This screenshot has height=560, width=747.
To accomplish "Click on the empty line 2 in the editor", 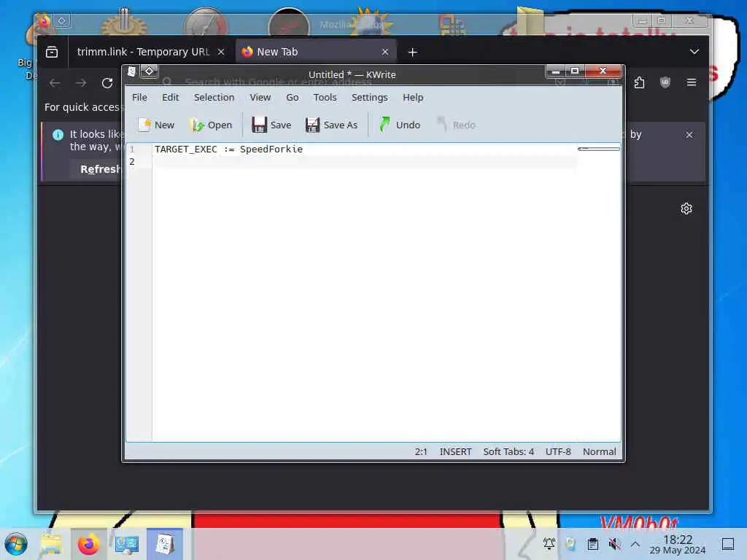I will point(365,162).
